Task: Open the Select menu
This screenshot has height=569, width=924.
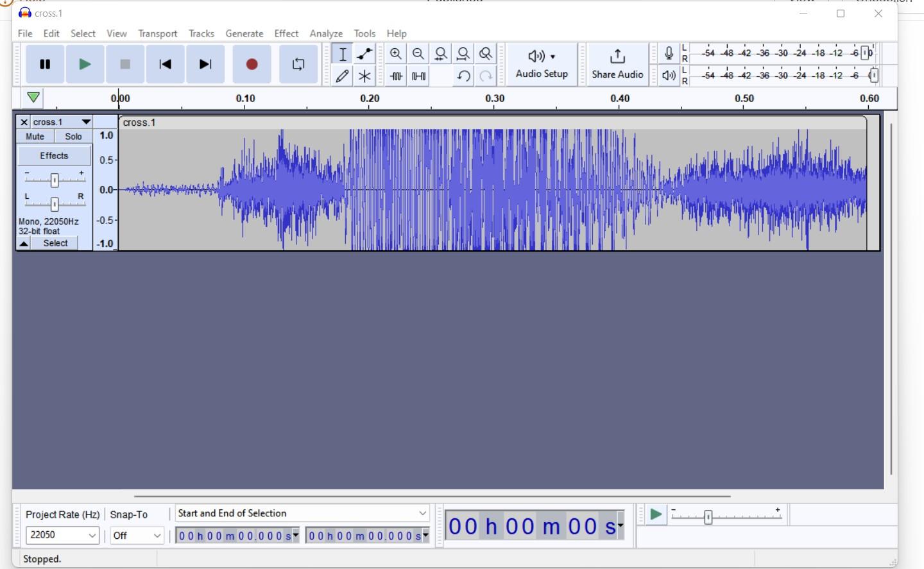Action: click(83, 33)
